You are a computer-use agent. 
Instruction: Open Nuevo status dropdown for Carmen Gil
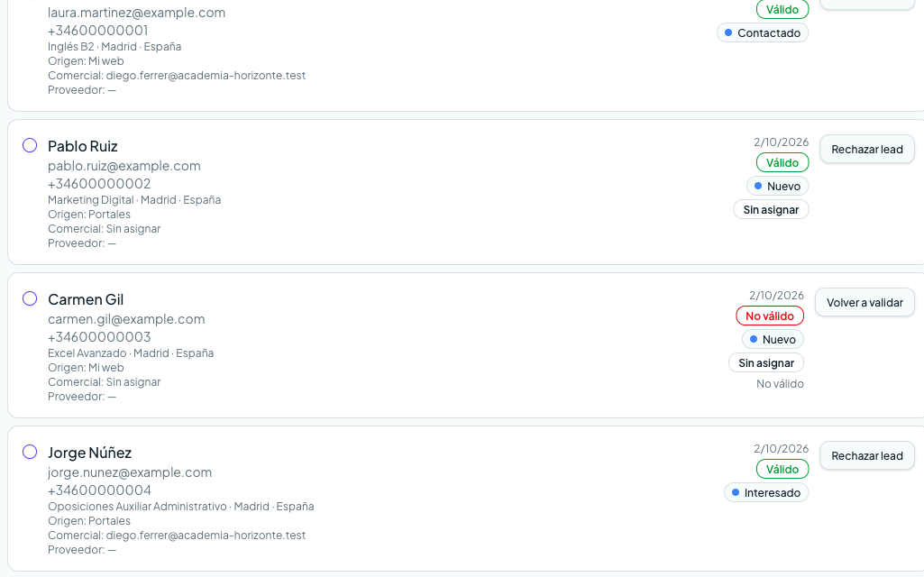[x=773, y=340]
